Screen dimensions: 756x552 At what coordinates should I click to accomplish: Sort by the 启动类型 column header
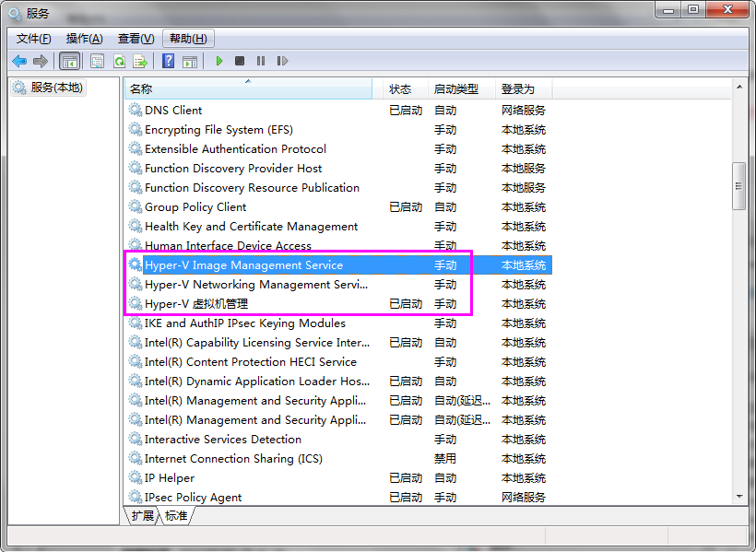pyautogui.click(x=456, y=89)
